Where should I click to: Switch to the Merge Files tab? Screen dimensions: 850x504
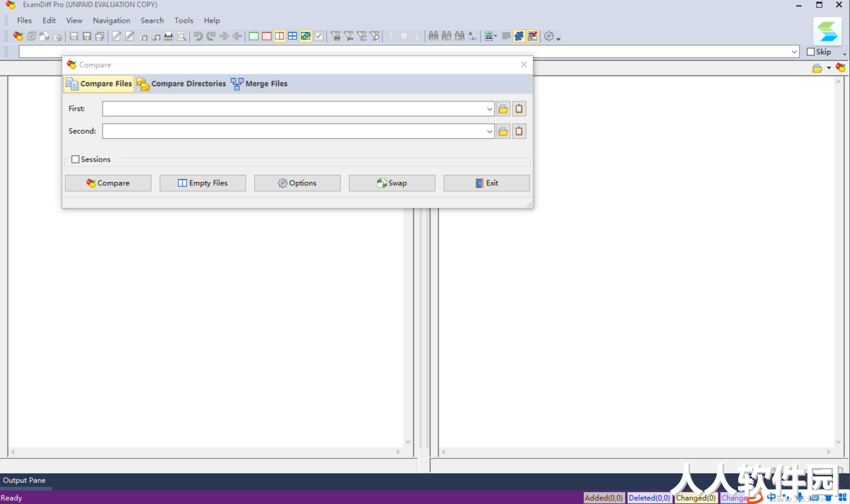[259, 84]
